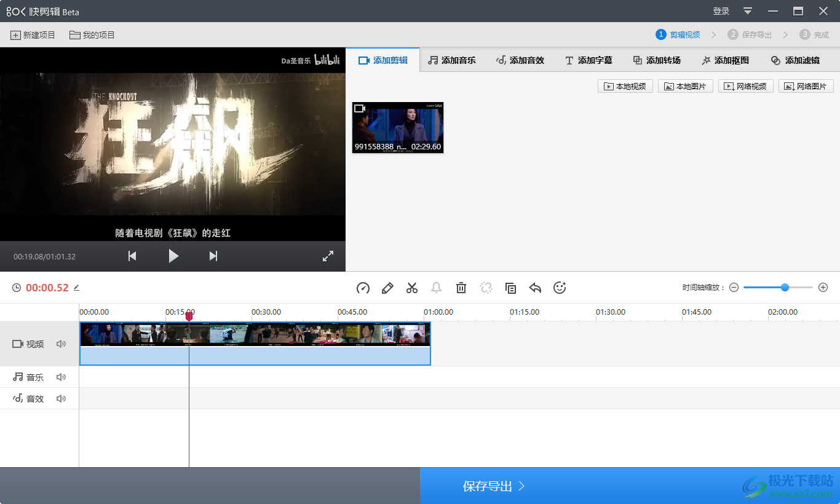Edit timecode with small pencil icon
The height and width of the screenshot is (504, 840).
[x=76, y=288]
